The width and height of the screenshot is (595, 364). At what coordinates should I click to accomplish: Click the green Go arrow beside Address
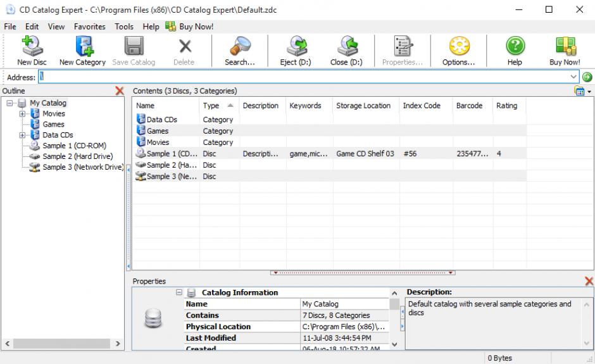click(587, 77)
